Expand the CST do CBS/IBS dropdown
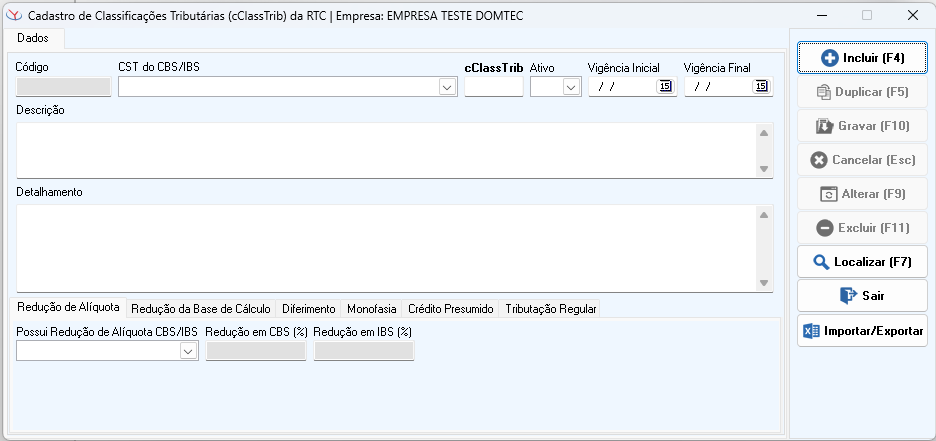The width and height of the screenshot is (936, 441). 447,87
